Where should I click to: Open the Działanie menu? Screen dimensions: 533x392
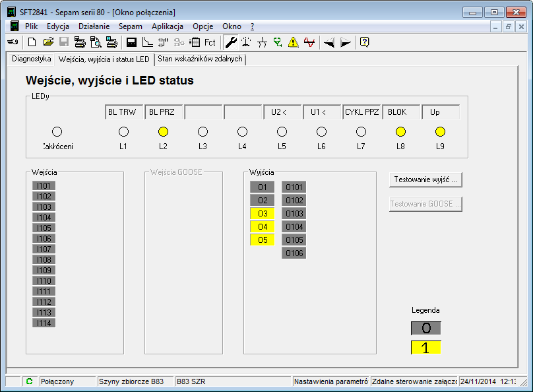(94, 26)
